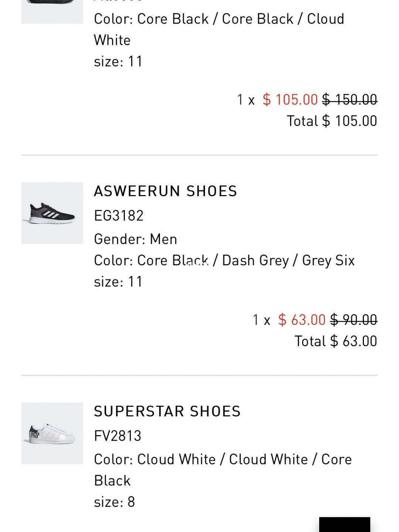Screen dimensions: 399x532
Task: Click the red $ 105.00 sale price
Action: click(290, 99)
